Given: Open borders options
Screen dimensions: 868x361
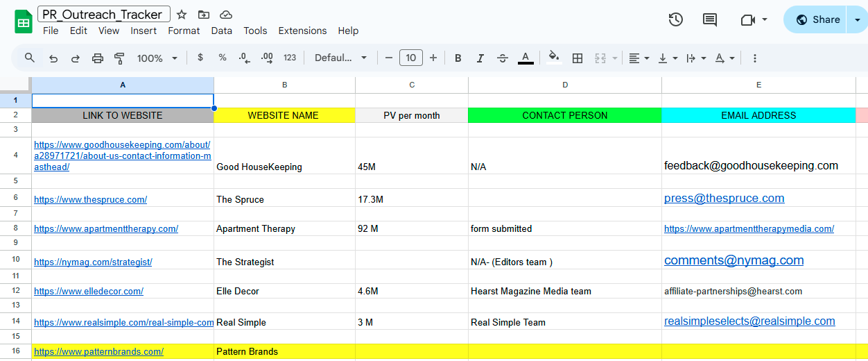Looking at the screenshot, I should click(x=577, y=58).
